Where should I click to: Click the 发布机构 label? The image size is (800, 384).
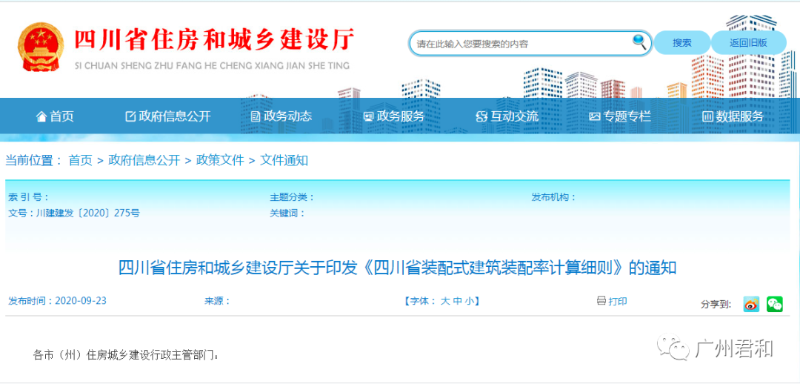554,197
